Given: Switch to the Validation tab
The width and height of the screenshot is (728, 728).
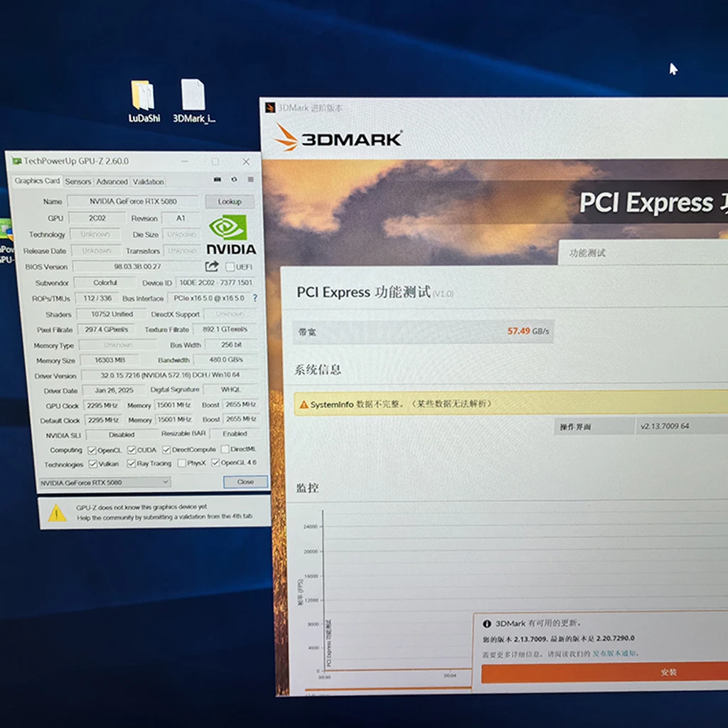Looking at the screenshot, I should 148,181.
